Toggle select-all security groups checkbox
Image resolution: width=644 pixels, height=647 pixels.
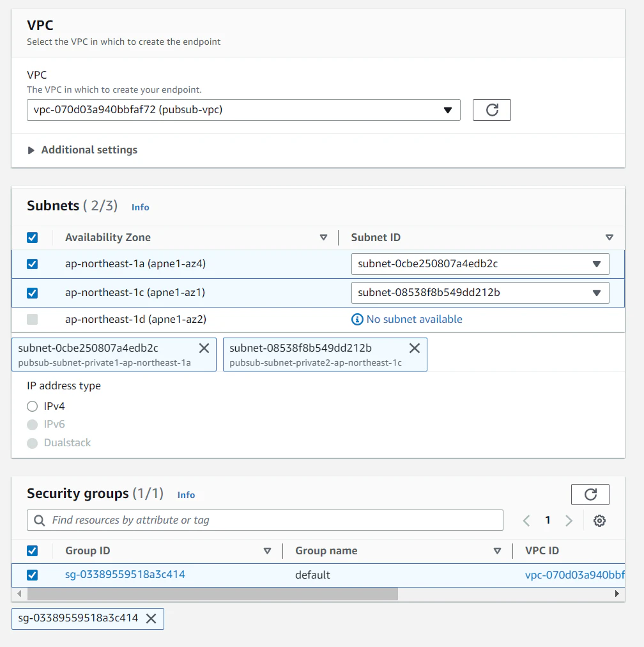click(x=32, y=551)
